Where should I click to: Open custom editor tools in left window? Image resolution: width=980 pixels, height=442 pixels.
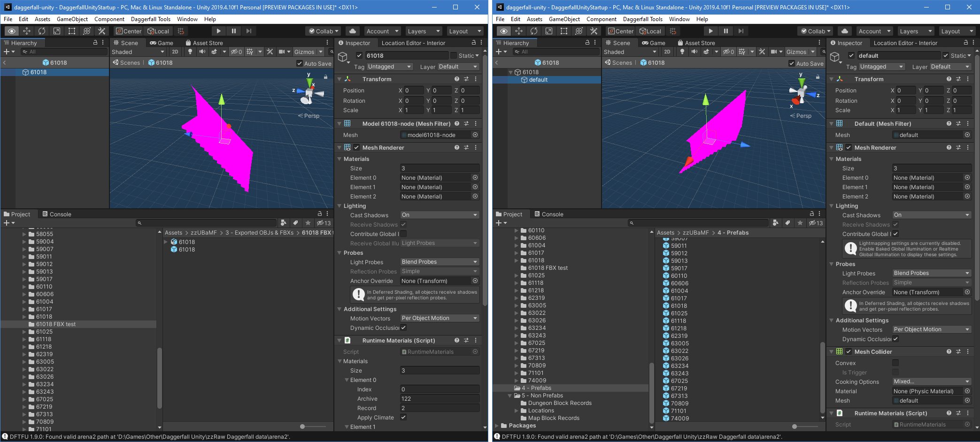click(x=102, y=31)
